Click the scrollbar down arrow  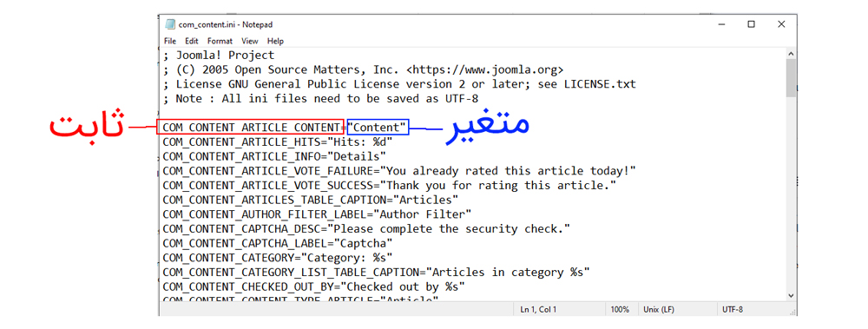pyautogui.click(x=791, y=296)
